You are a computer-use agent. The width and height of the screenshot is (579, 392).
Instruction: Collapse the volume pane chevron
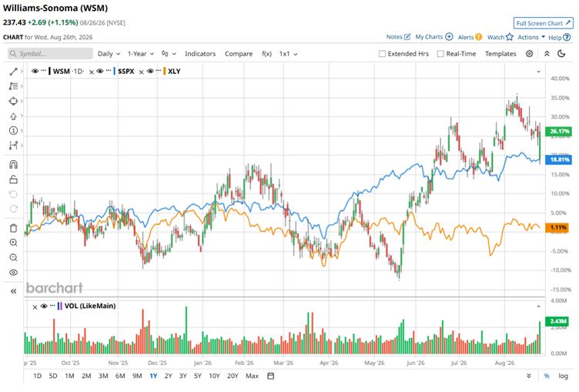click(x=538, y=307)
